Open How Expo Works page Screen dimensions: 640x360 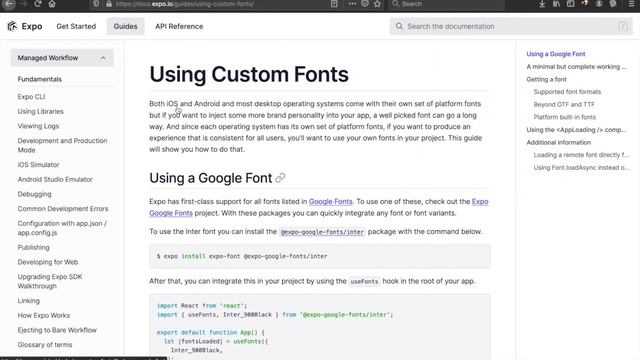tap(44, 316)
